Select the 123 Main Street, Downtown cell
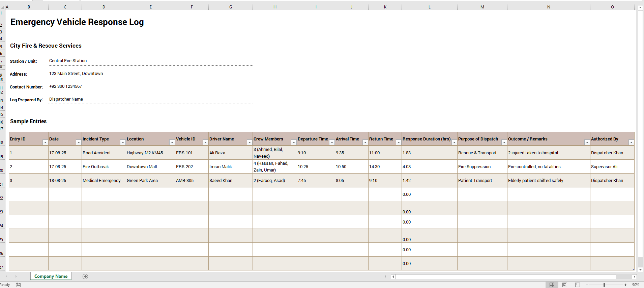Screen dimensions: 644x288 pos(151,74)
